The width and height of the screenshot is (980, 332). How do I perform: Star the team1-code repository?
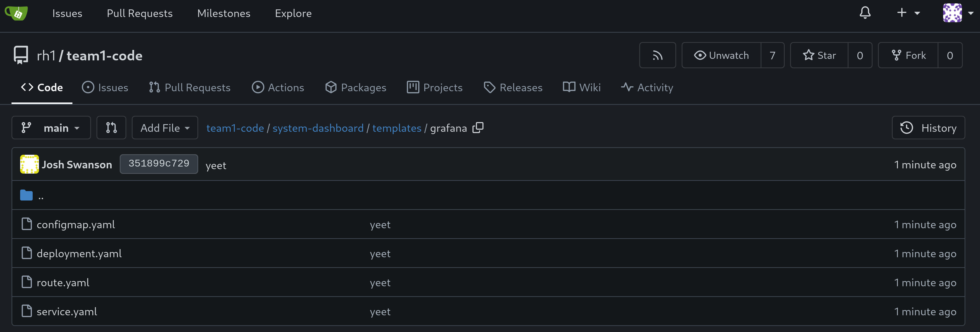[x=819, y=55]
